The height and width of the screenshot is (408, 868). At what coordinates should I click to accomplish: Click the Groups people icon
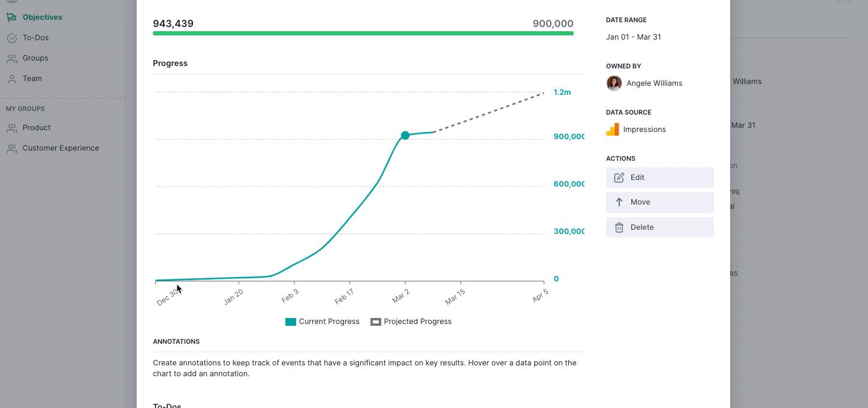click(11, 58)
